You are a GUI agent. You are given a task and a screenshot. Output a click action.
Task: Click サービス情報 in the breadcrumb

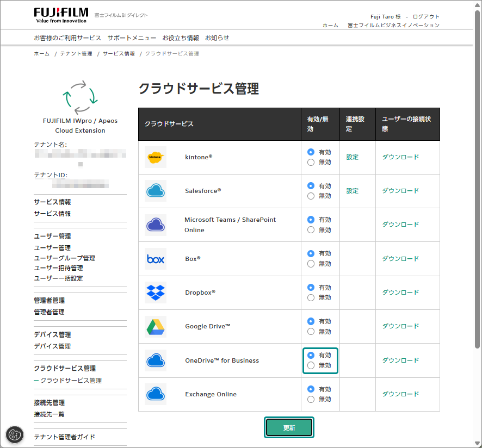pos(119,53)
